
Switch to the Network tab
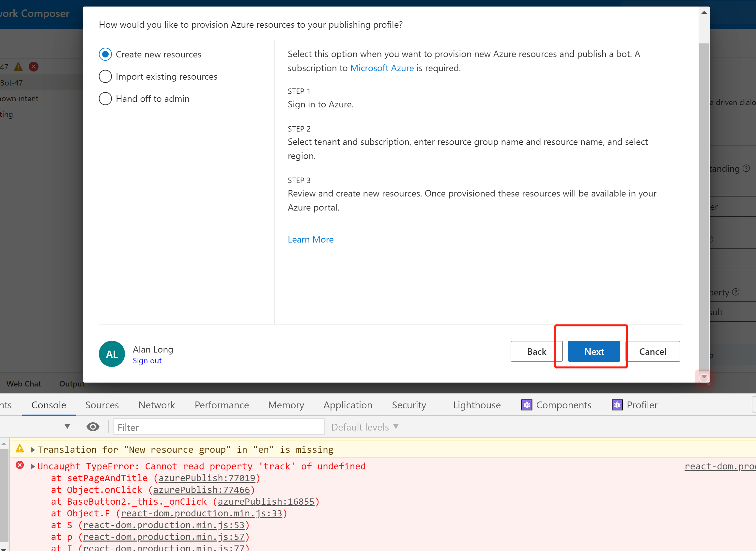click(x=156, y=405)
